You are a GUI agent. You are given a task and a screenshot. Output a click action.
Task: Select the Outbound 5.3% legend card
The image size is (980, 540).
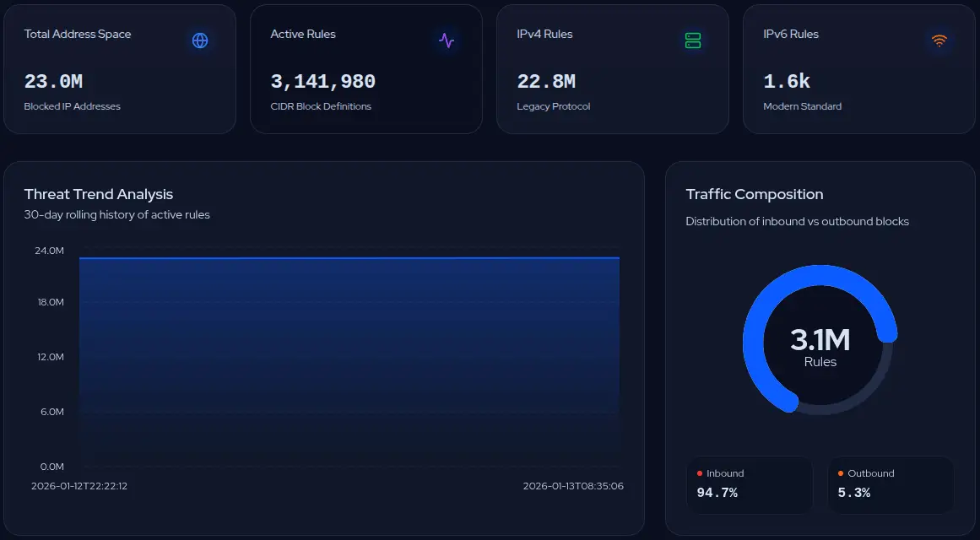point(891,484)
